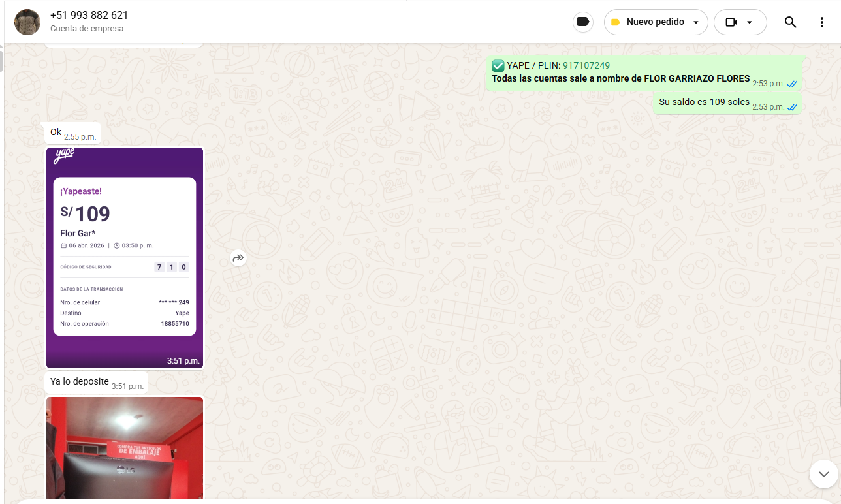Open the contact's profile photo
The image size is (841, 504).
(x=27, y=22)
